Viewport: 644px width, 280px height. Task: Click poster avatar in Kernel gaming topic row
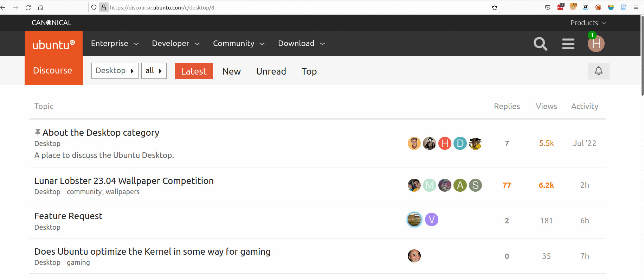point(414,256)
